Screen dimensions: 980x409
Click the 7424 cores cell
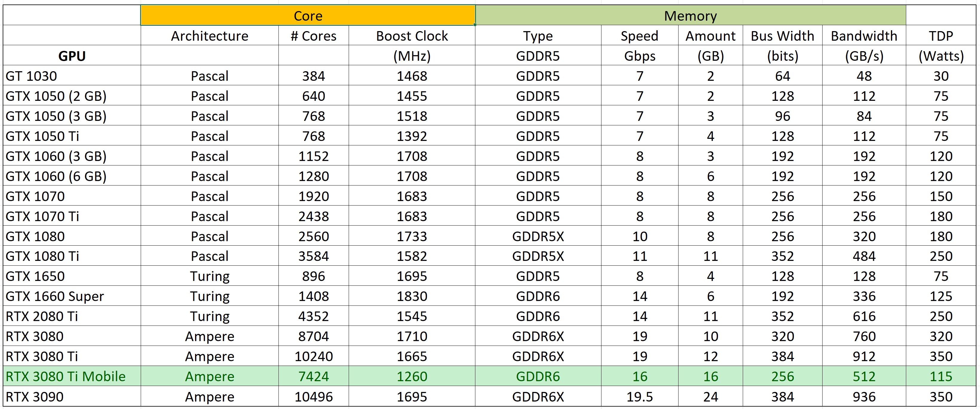[x=313, y=376]
